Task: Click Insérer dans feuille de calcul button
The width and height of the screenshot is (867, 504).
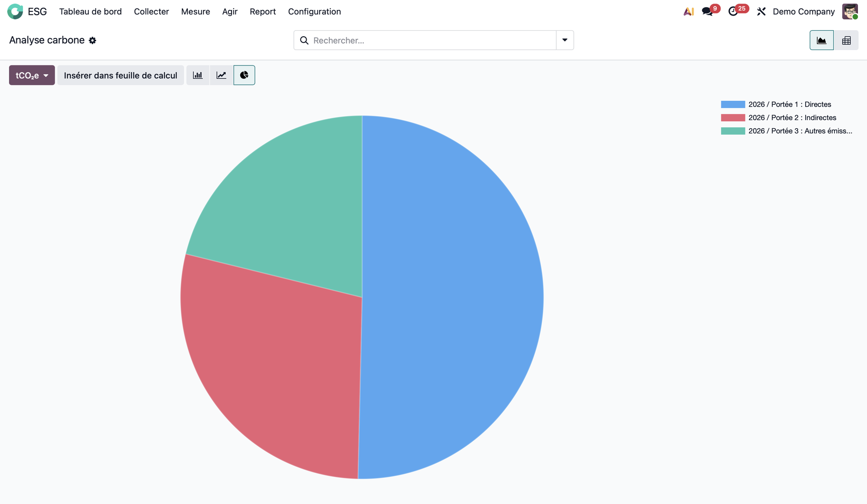Action: 121,75
